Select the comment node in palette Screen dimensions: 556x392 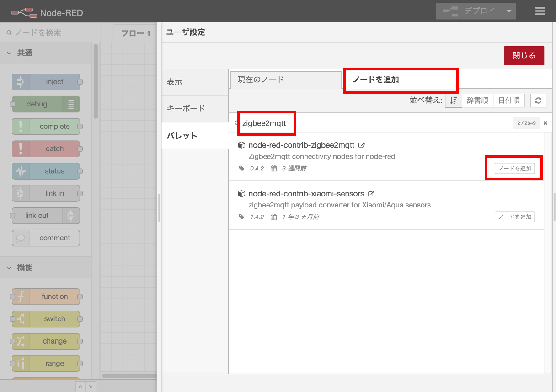[46, 238]
